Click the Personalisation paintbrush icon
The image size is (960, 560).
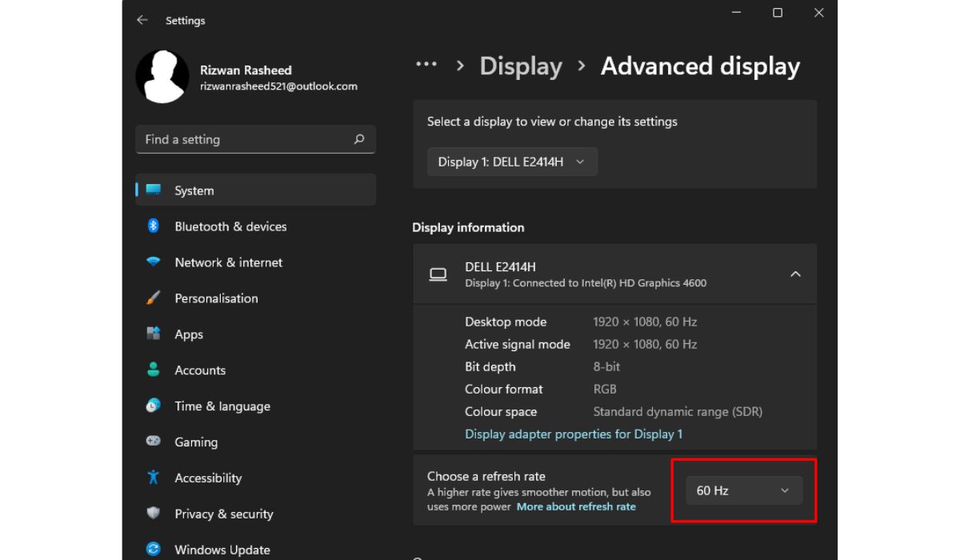154,298
